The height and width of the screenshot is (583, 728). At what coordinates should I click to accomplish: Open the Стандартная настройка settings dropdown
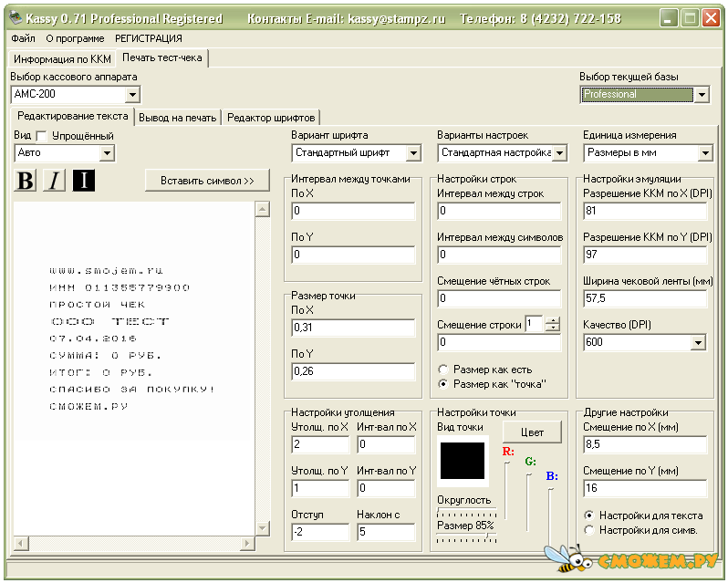pyautogui.click(x=560, y=152)
